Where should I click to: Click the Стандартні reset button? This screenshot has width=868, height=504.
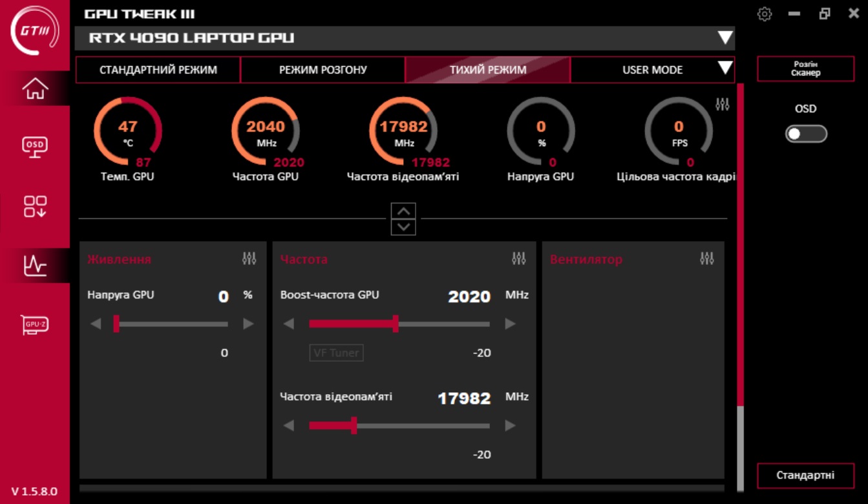806,476
